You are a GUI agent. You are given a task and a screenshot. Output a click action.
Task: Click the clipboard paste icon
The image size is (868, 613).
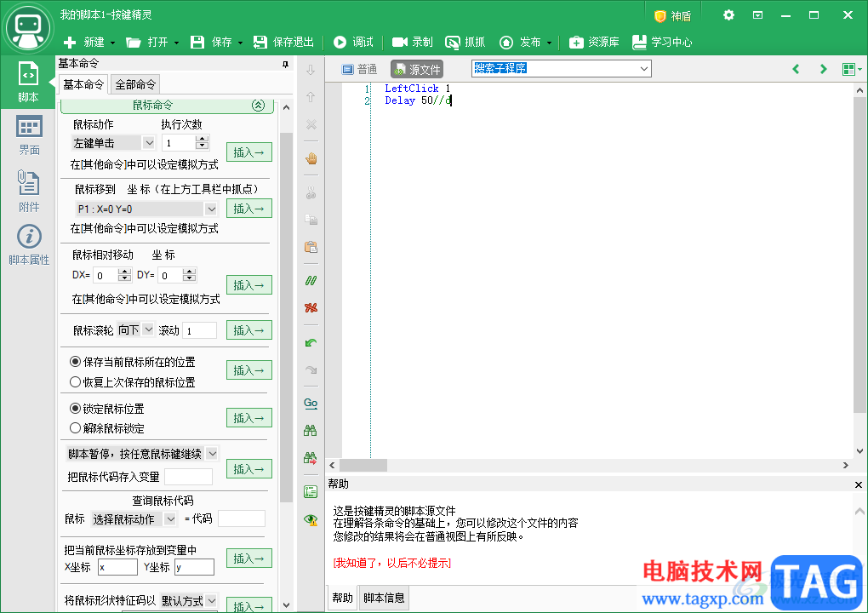coord(311,247)
